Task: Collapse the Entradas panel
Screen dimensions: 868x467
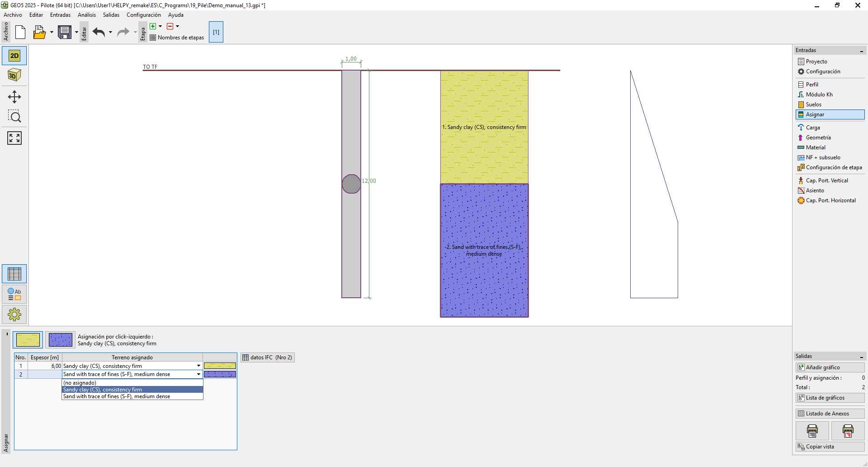Action: pos(862,51)
